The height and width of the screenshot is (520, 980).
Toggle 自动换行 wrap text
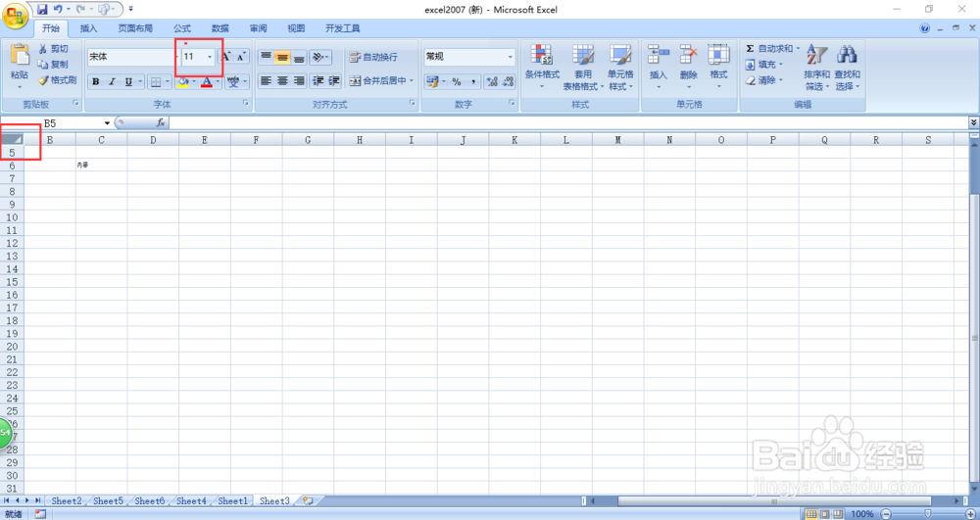(x=373, y=57)
